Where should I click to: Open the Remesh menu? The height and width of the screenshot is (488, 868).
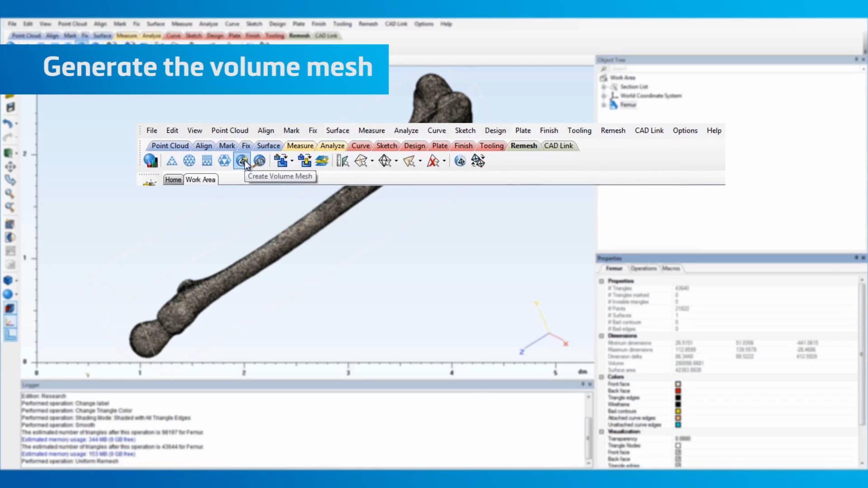click(613, 130)
